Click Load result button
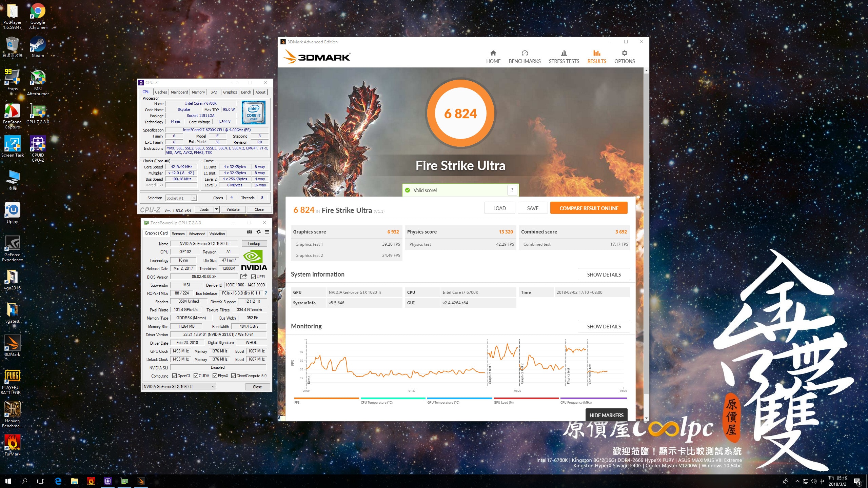Screen dimensions: 868x488 coord(499,208)
